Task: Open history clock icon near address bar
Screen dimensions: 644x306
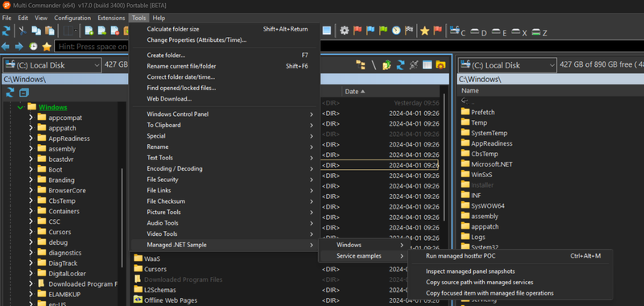Action: [x=33, y=47]
